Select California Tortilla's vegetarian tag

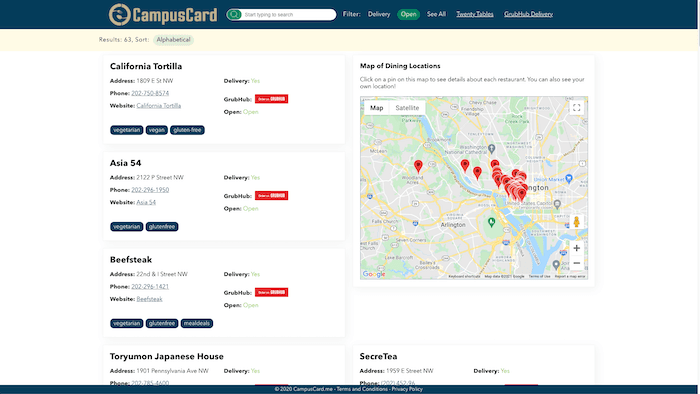(127, 130)
